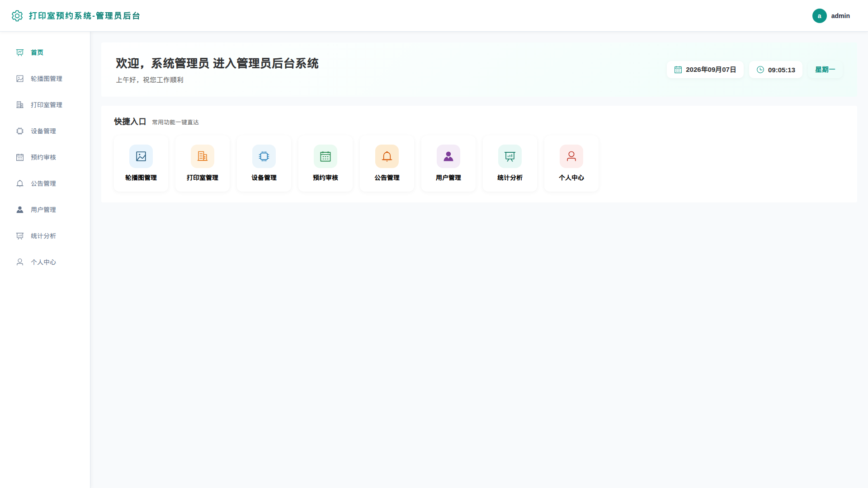Click the clock icon beside the time

[760, 70]
